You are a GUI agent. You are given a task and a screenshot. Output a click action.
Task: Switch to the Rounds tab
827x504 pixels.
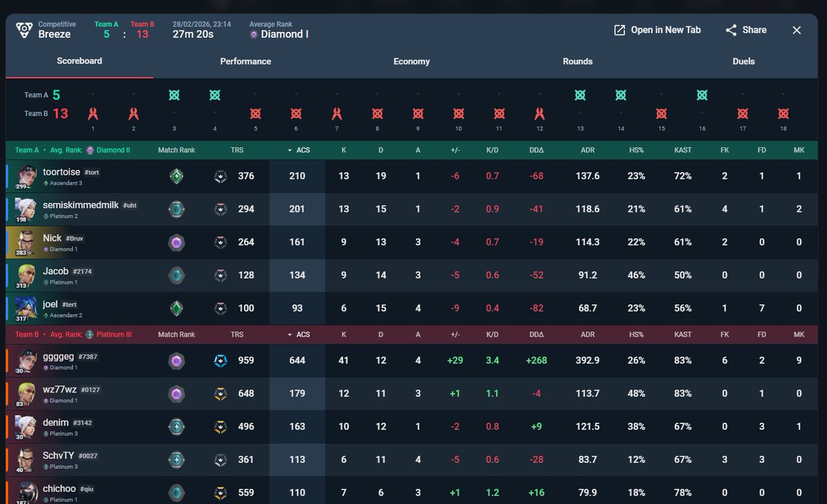[577, 61]
